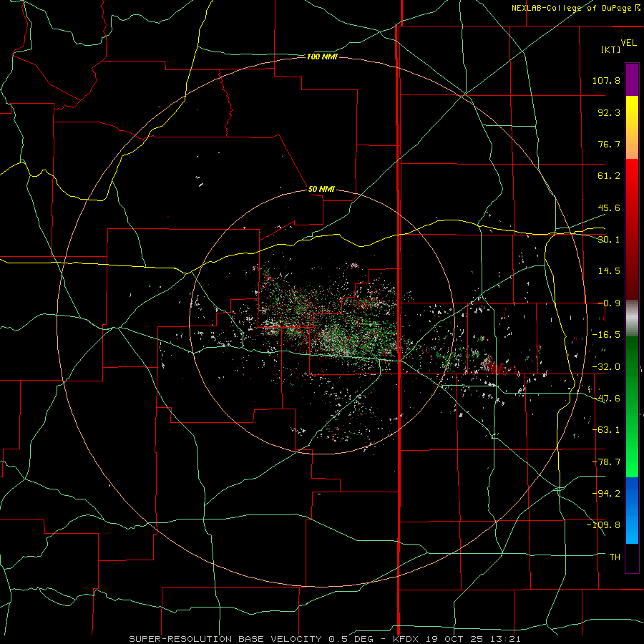Viewport: 644px width, 644px height.
Task: Click the yellow-orange segment of the color bar
Action: [x=632, y=127]
